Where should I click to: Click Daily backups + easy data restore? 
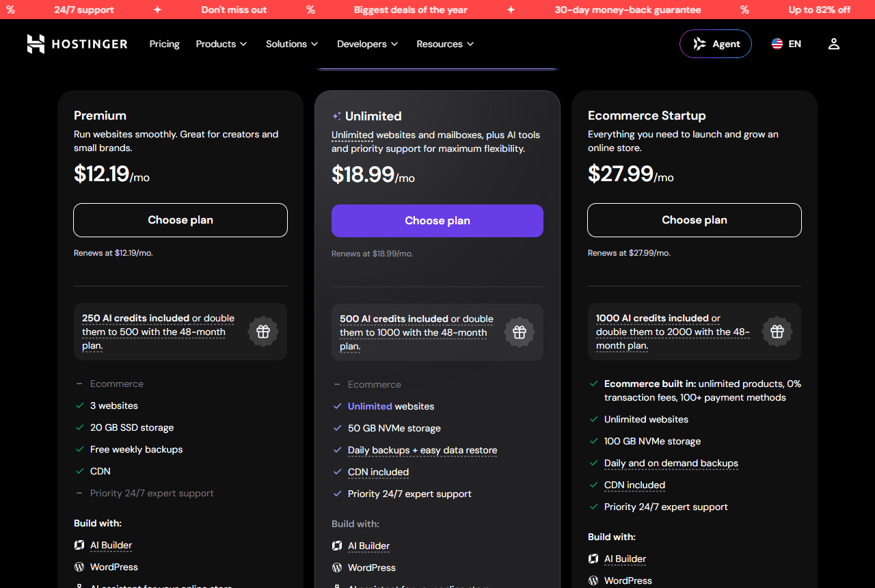click(422, 450)
